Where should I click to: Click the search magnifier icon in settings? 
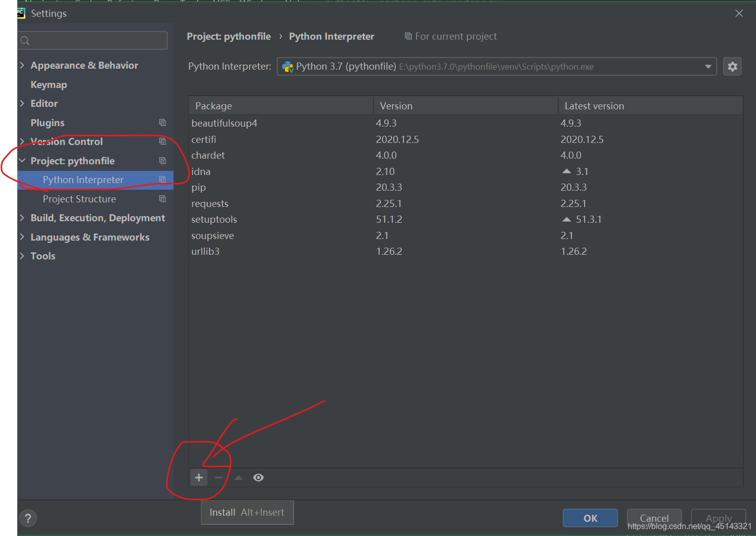(25, 41)
